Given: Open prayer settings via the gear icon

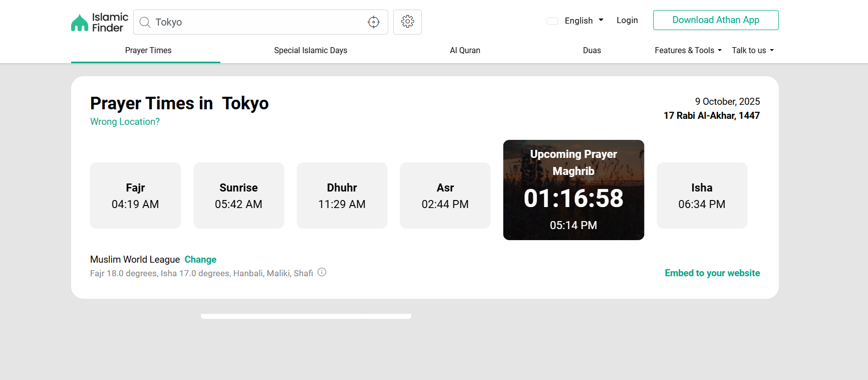Looking at the screenshot, I should [x=407, y=22].
